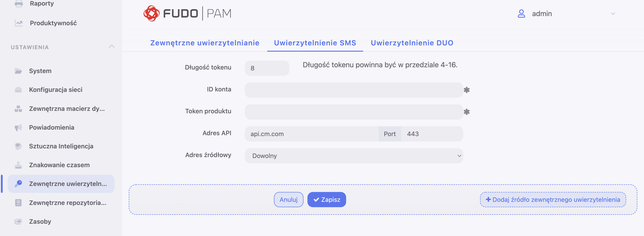Collapse the USTAWIENIA section chevron
The height and width of the screenshot is (236, 644).
(112, 46)
